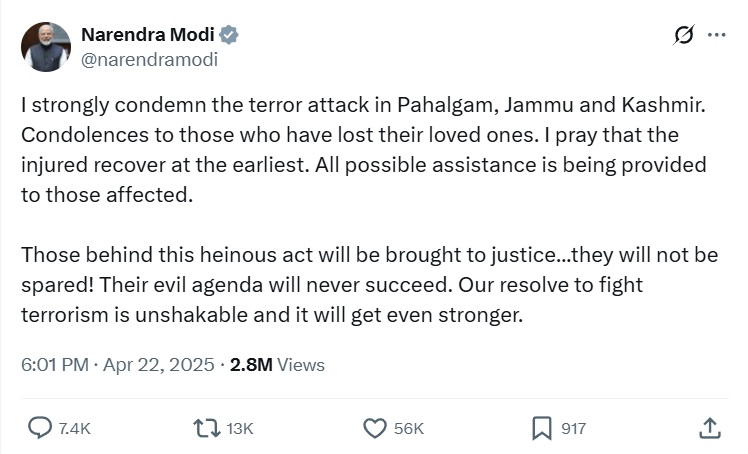The image size is (748, 454).
Task: Click the 7.4K reply count
Action: click(x=75, y=428)
